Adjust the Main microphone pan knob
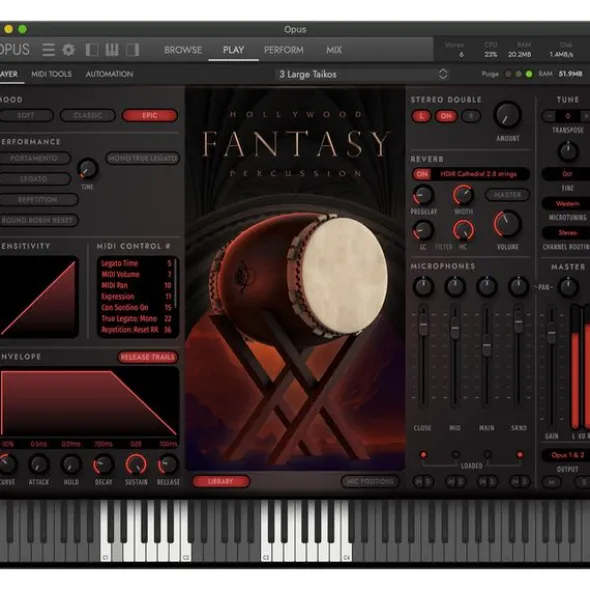Screen dimensions: 590x591 [487, 286]
